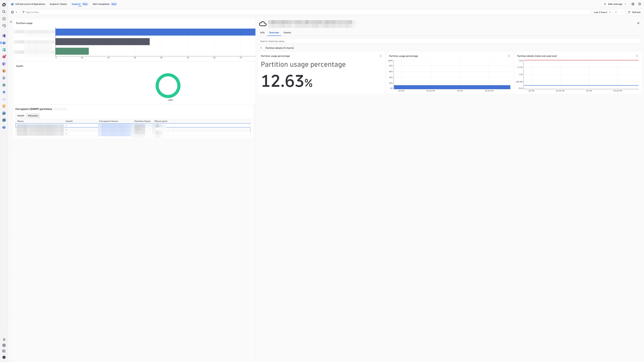Open the green bar-chart app icon in sidebar
The image size is (644, 362).
[4, 50]
